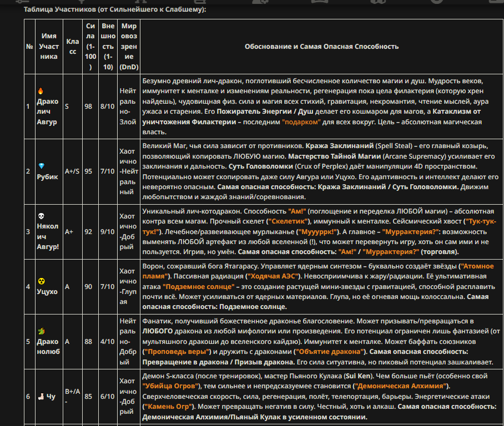Click alignment cell "Хаотично-Глупая"
Viewport: 504px width, 426px height.
click(x=128, y=287)
